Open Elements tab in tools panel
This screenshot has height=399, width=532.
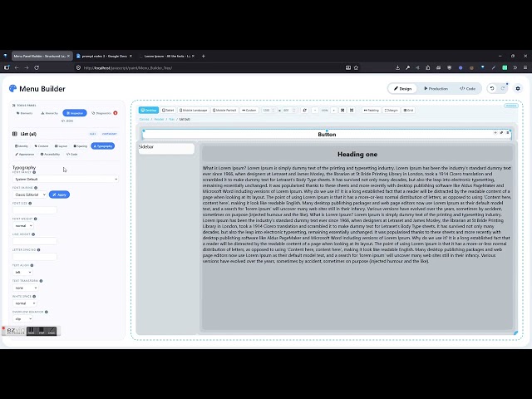pyautogui.click(x=24, y=113)
